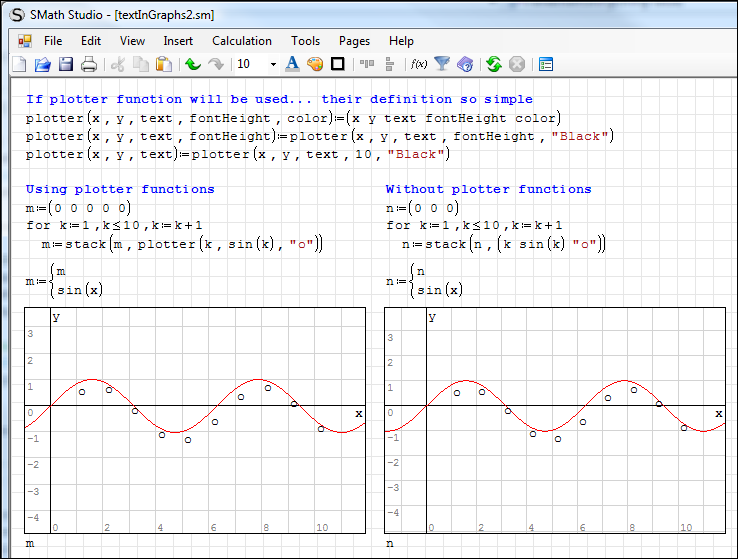Click the Paste clipboard icon
738x559 pixels.
click(x=163, y=65)
